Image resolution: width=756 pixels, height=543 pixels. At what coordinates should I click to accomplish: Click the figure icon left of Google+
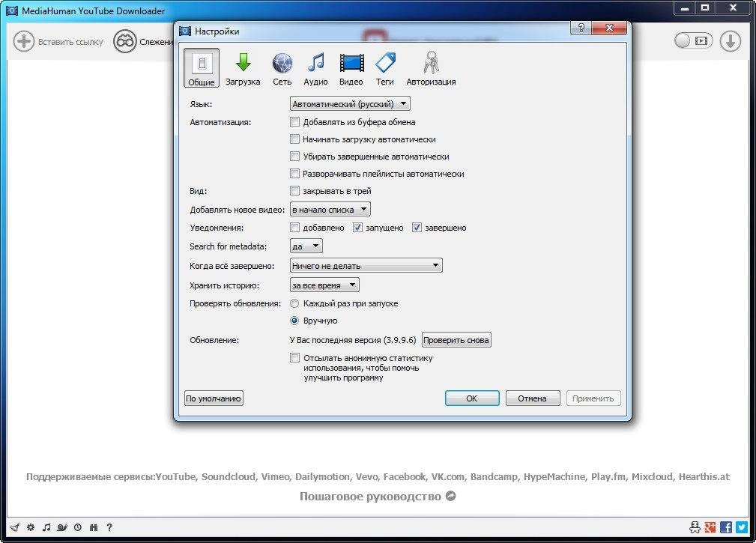pyautogui.click(x=695, y=527)
